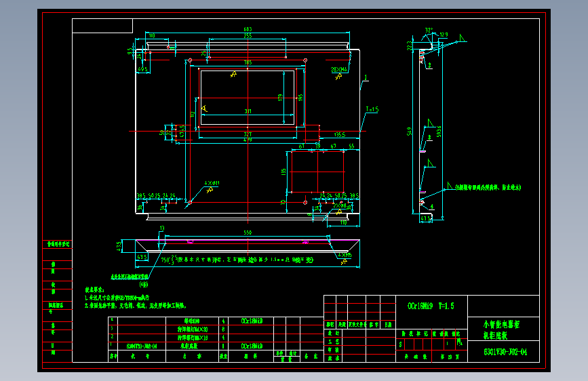Click the "385" dimension above the window cutout
The image size is (588, 381).
[x=248, y=62]
